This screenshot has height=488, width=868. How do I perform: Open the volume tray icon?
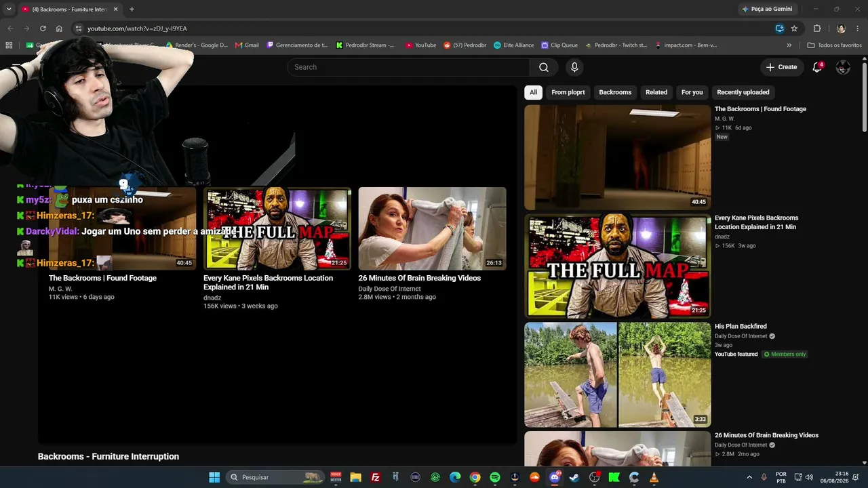point(809,477)
